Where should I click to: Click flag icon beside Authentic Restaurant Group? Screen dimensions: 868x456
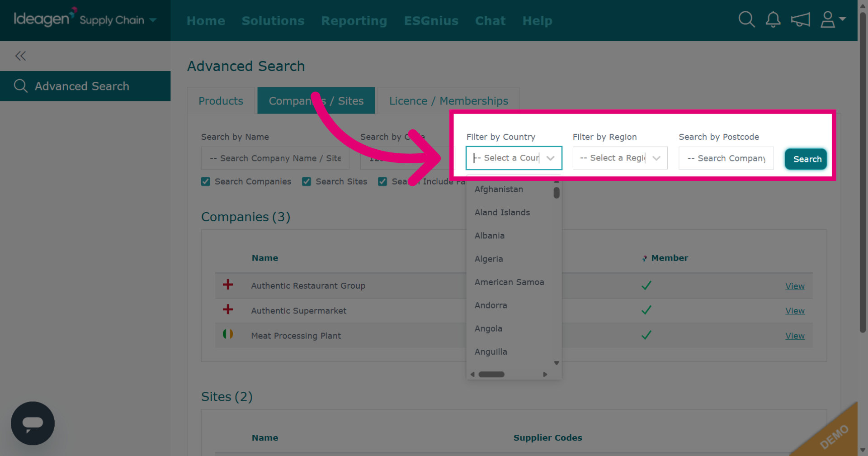[x=228, y=285]
